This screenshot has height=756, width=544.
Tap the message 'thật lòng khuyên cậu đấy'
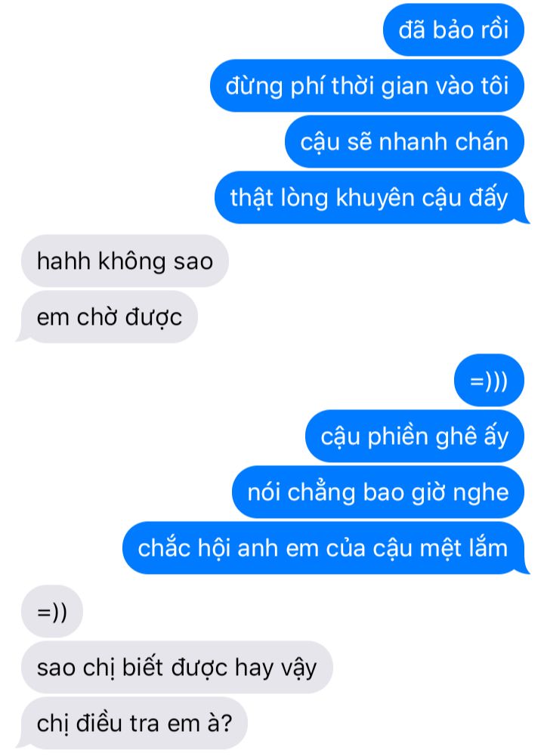click(x=369, y=198)
